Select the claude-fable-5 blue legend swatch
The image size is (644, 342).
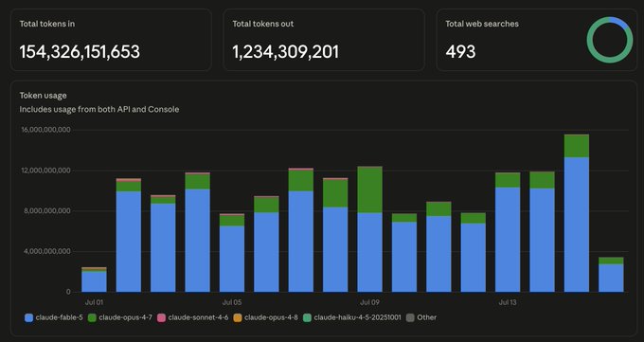pyautogui.click(x=28, y=317)
